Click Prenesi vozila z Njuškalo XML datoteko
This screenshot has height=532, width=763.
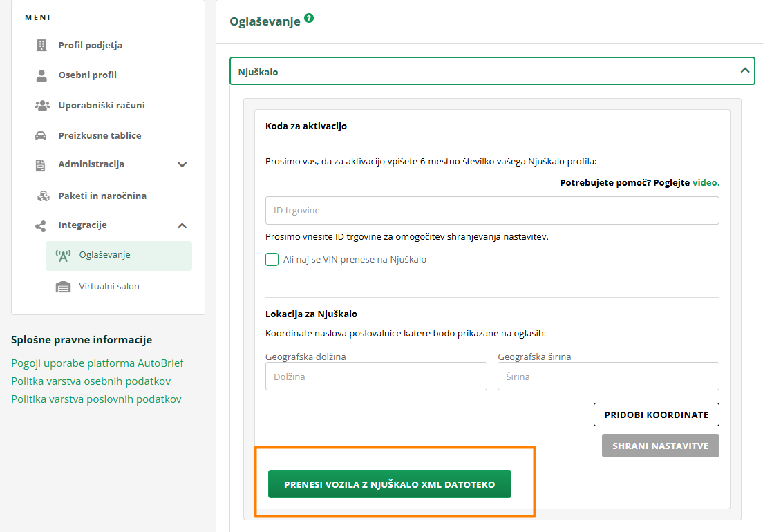coord(390,484)
